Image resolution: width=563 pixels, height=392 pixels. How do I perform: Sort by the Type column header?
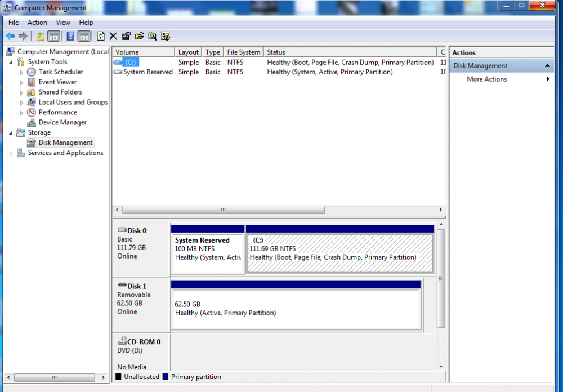tap(213, 52)
